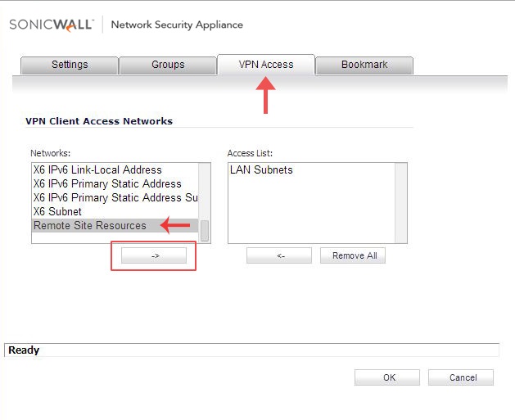Click the Access List scrollbar track
The height and width of the screenshot is (420, 515).
400,202
